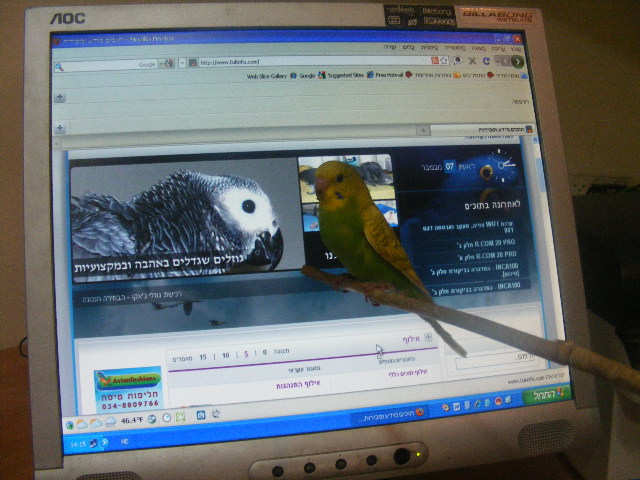Open Suggested Sites bookmark
Viewport: 640px width, 480px height.
343,75
